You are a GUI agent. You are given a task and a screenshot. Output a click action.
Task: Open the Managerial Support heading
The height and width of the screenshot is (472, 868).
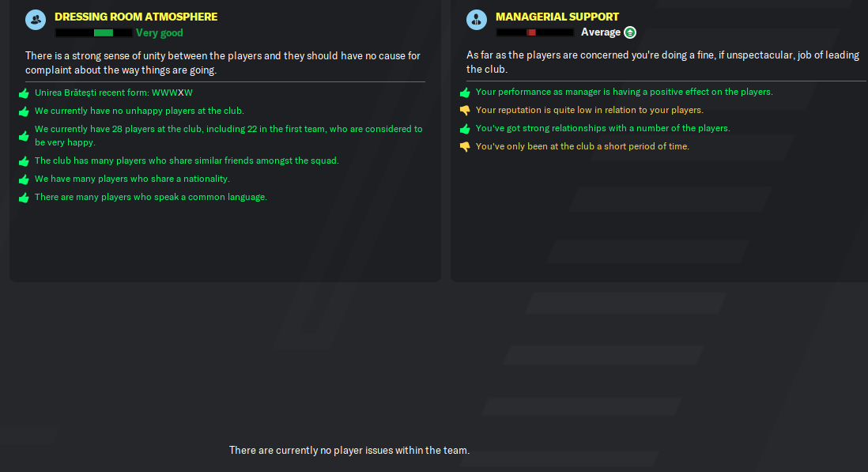coord(557,17)
